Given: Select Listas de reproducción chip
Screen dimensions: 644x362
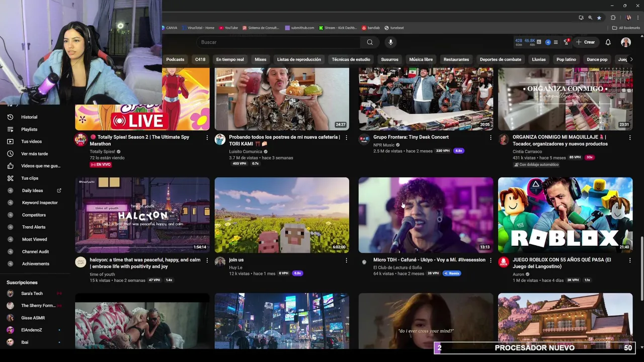Looking at the screenshot, I should tap(299, 59).
